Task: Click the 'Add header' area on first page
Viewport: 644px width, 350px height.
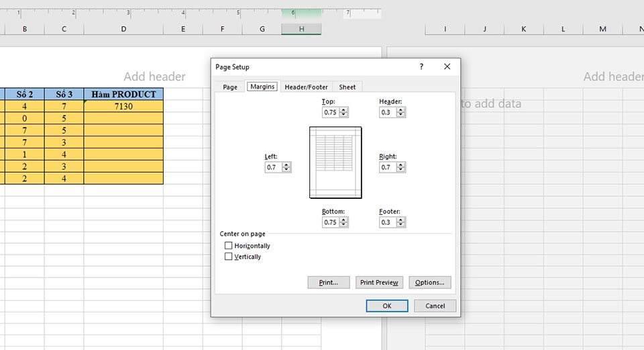Action: [154, 77]
